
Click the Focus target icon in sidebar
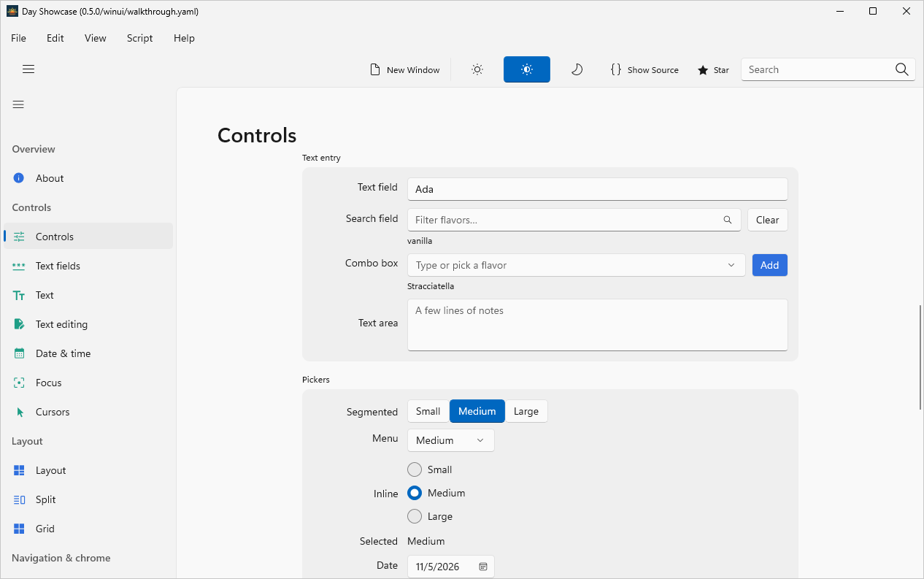(20, 383)
